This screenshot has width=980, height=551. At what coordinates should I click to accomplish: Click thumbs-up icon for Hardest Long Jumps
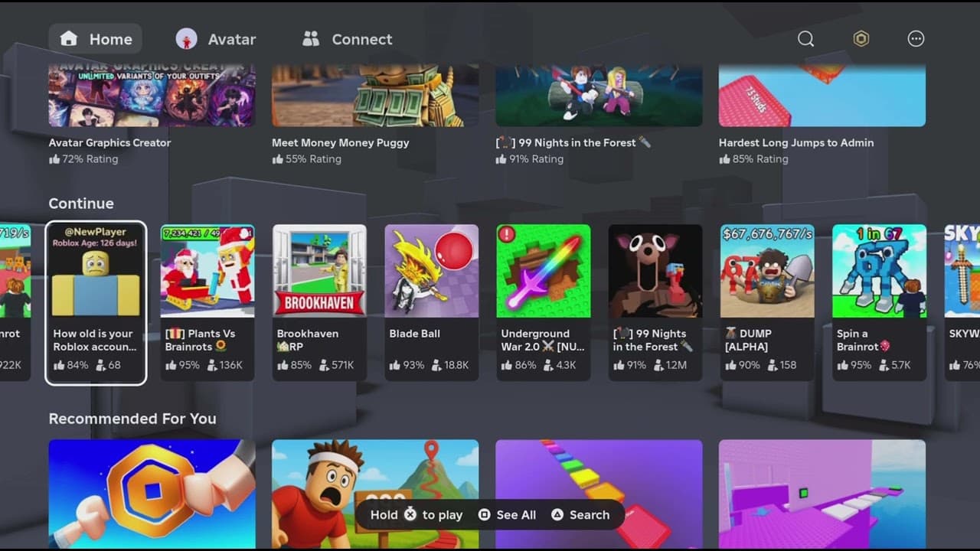click(724, 159)
